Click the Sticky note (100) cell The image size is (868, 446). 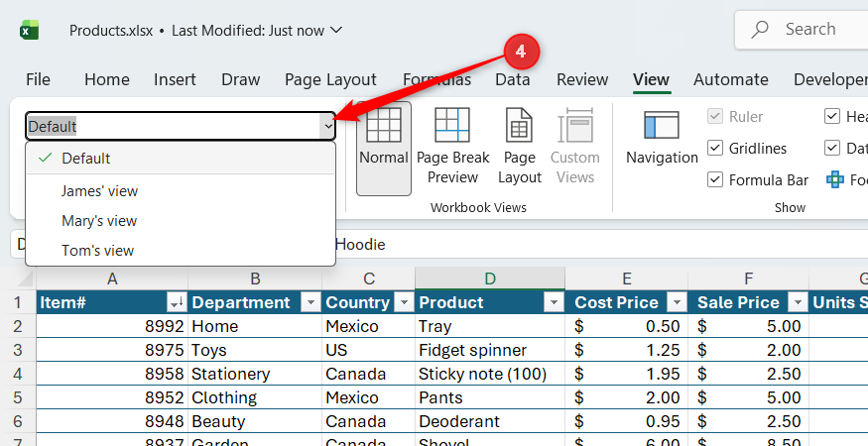tap(490, 374)
